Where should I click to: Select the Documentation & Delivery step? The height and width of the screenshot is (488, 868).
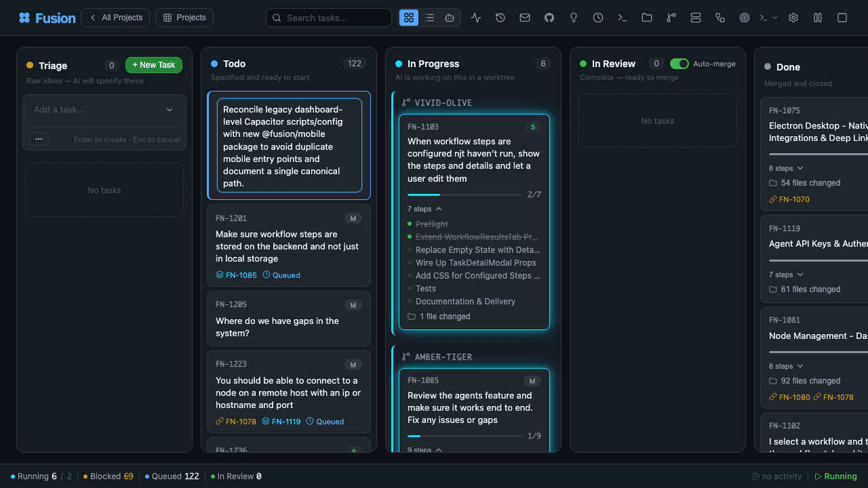pyautogui.click(x=465, y=302)
